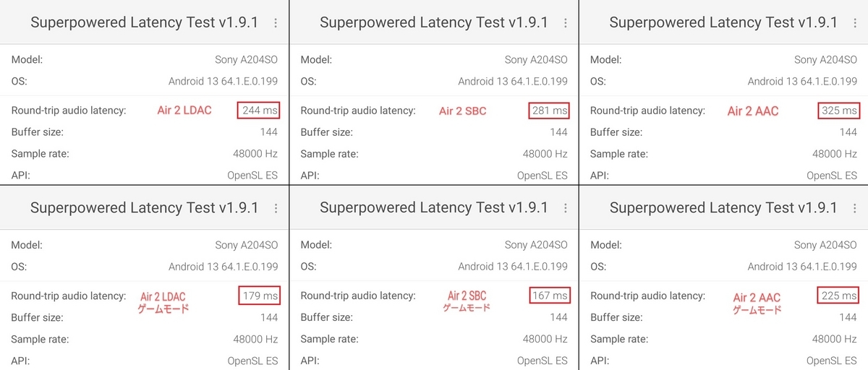The image size is (868, 370).
Task: Click the red Air 2 AAC label without ゲームモード
Action: click(753, 111)
